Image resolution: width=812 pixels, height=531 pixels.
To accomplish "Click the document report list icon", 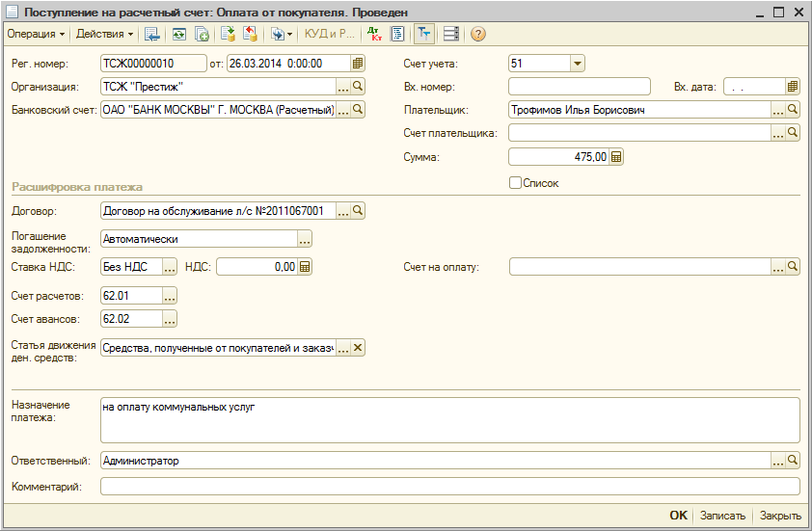I will pyautogui.click(x=397, y=34).
